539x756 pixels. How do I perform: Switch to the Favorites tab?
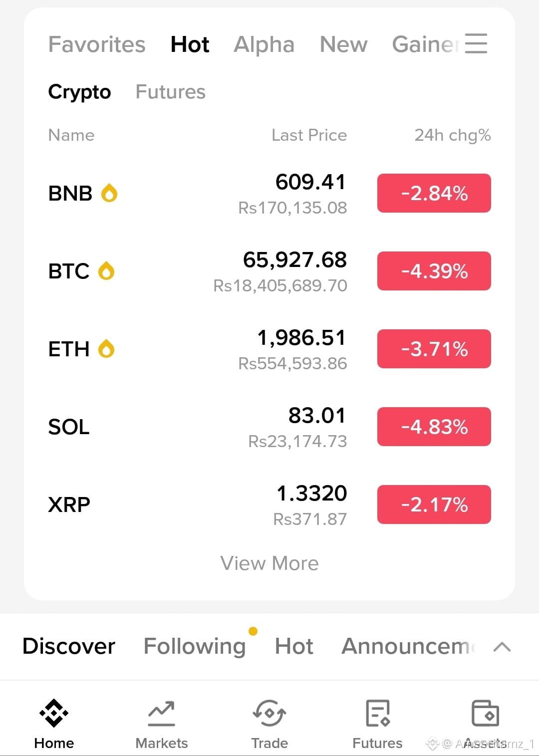97,44
